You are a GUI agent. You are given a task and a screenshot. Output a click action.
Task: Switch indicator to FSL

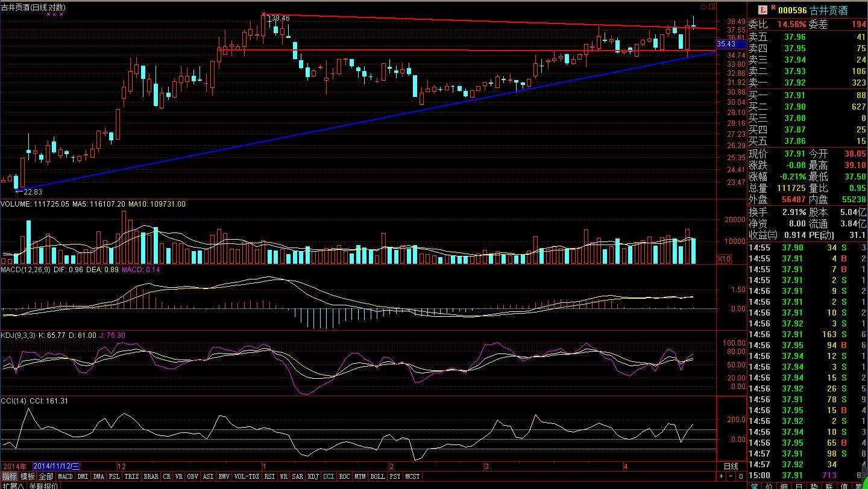click(114, 476)
